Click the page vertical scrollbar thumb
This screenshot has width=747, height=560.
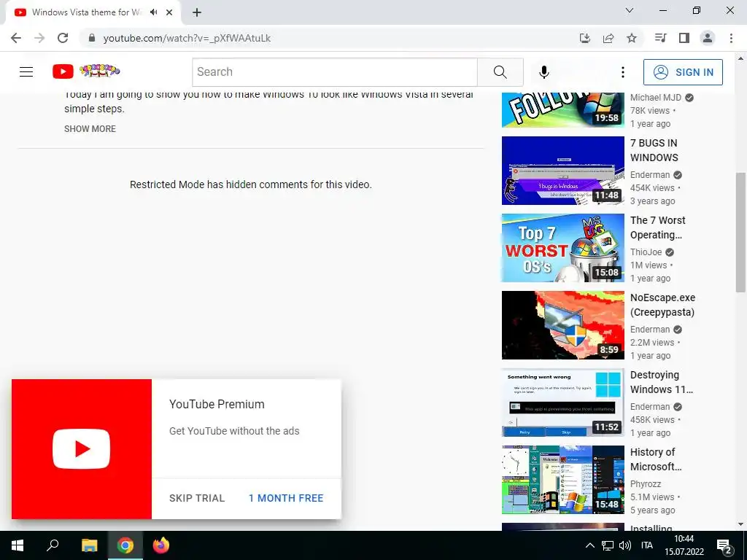pos(740,233)
